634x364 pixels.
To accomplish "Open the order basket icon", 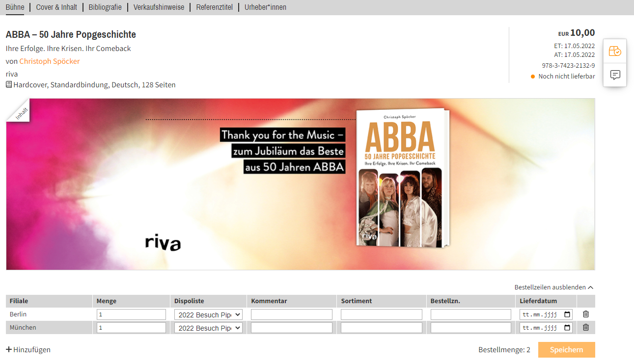I will [615, 51].
